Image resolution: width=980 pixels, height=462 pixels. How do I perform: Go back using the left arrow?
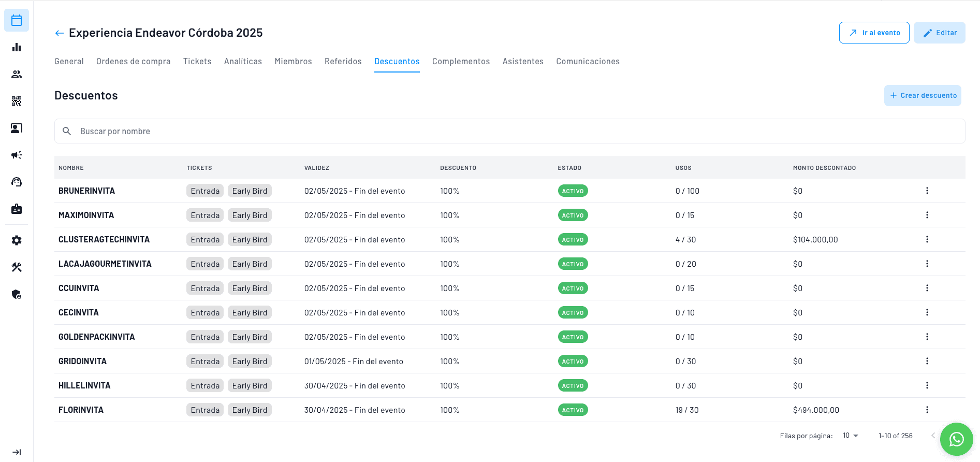(x=60, y=33)
